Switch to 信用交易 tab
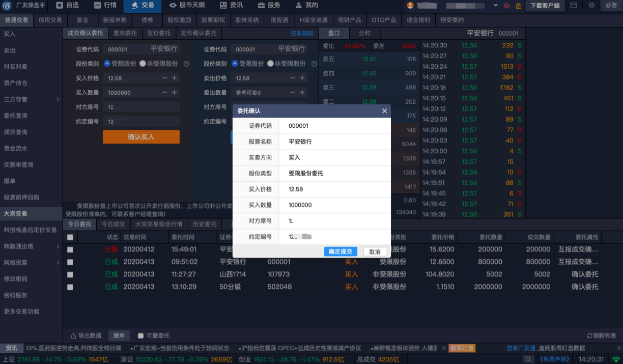Screen dimensions: 623x364 pos(50,20)
